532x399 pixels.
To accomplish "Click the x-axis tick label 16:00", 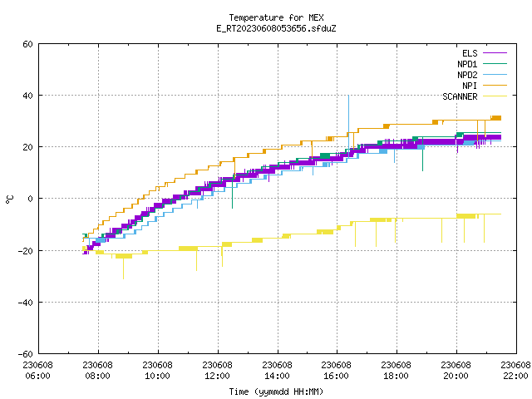I will coord(336,377).
